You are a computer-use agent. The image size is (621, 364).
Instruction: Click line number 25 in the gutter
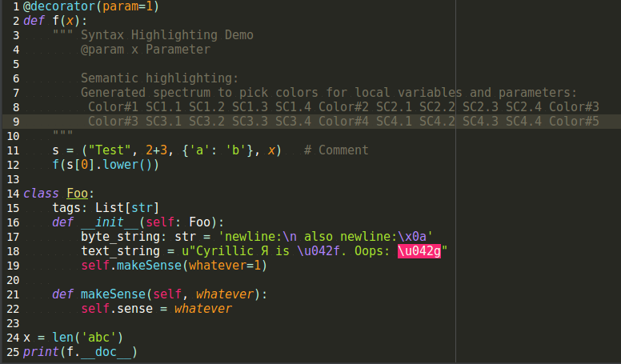[x=13, y=352]
